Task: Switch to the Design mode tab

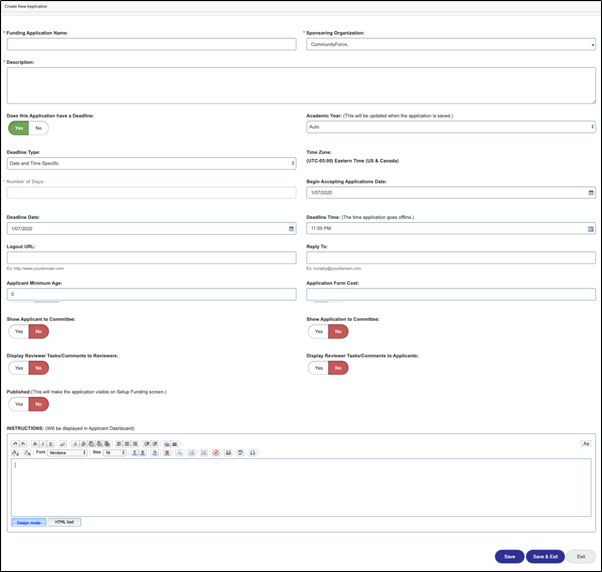Action: pos(28,522)
